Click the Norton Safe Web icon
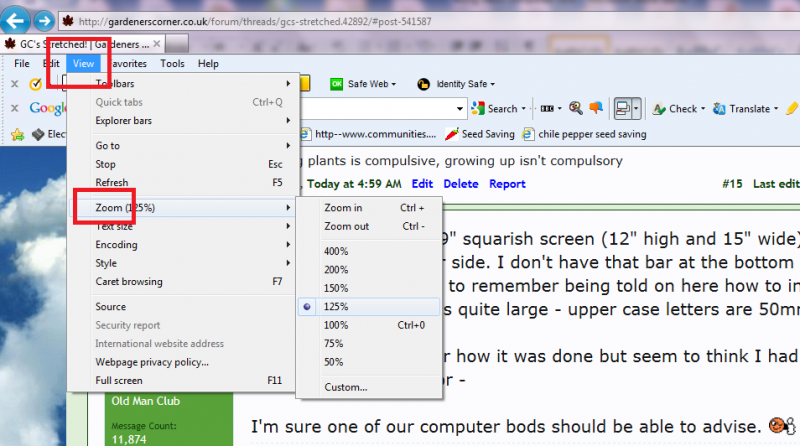 tap(337, 84)
